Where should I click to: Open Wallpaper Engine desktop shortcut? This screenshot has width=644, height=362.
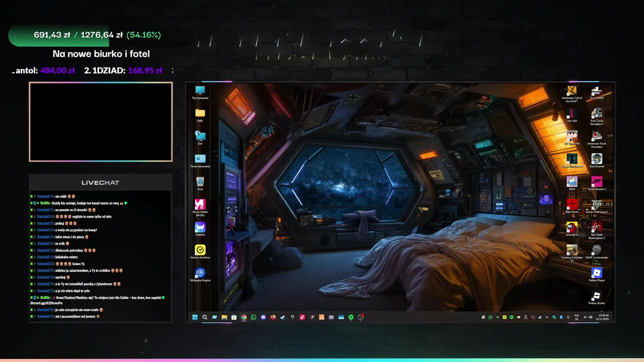200,275
